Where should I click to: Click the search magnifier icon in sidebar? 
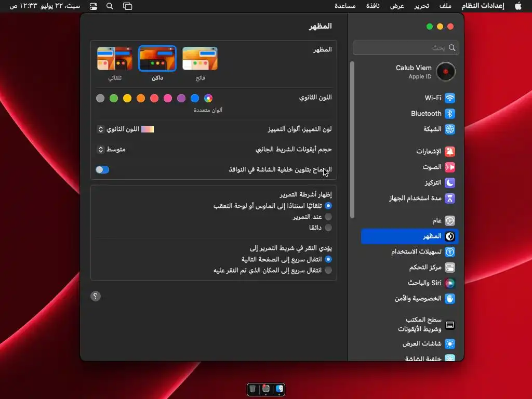[x=452, y=48]
